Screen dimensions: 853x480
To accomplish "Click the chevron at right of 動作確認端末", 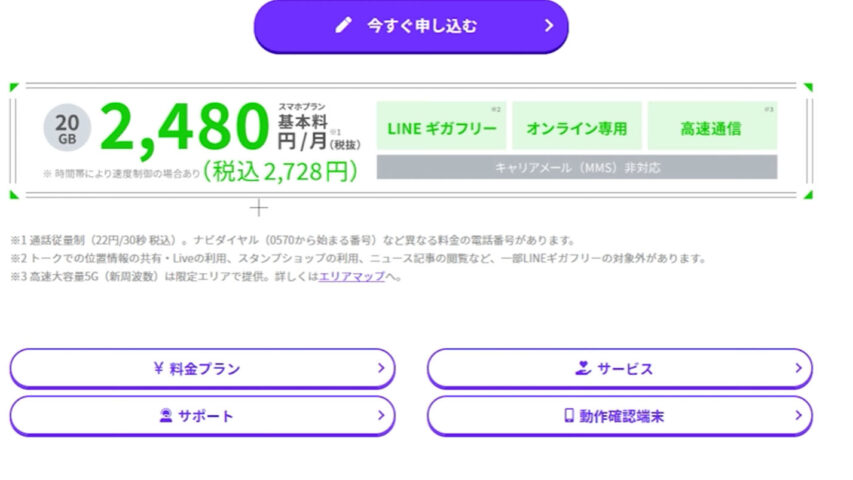I will (798, 416).
